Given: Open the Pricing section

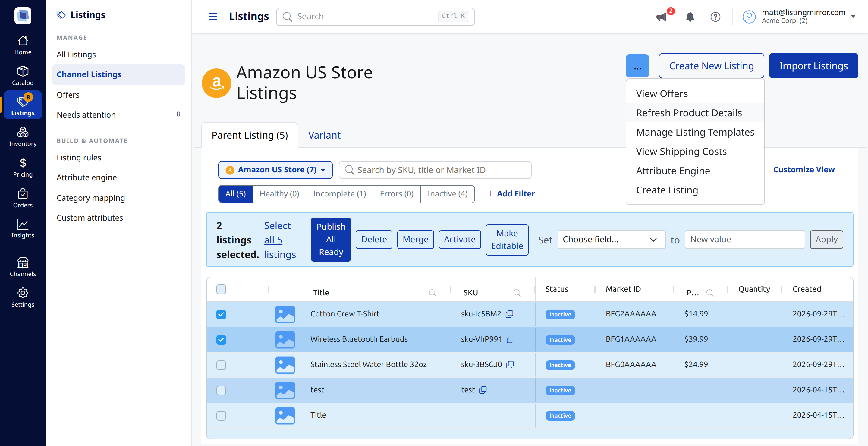Looking at the screenshot, I should tap(23, 168).
